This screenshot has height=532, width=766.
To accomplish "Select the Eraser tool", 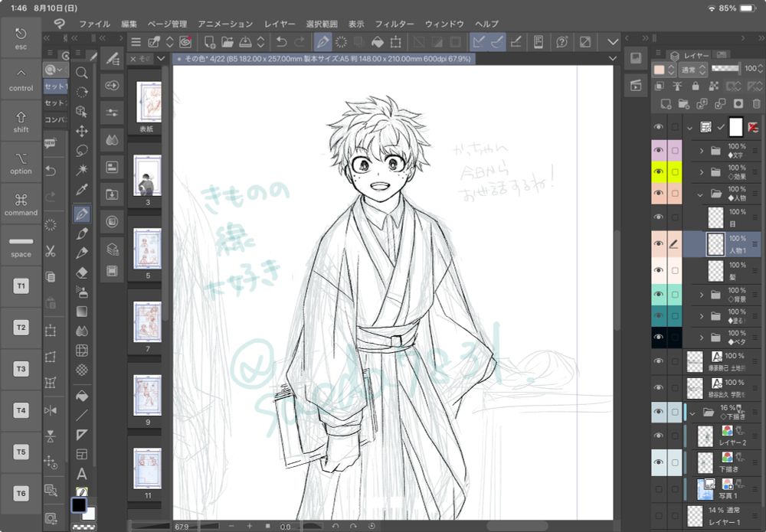I will (82, 273).
